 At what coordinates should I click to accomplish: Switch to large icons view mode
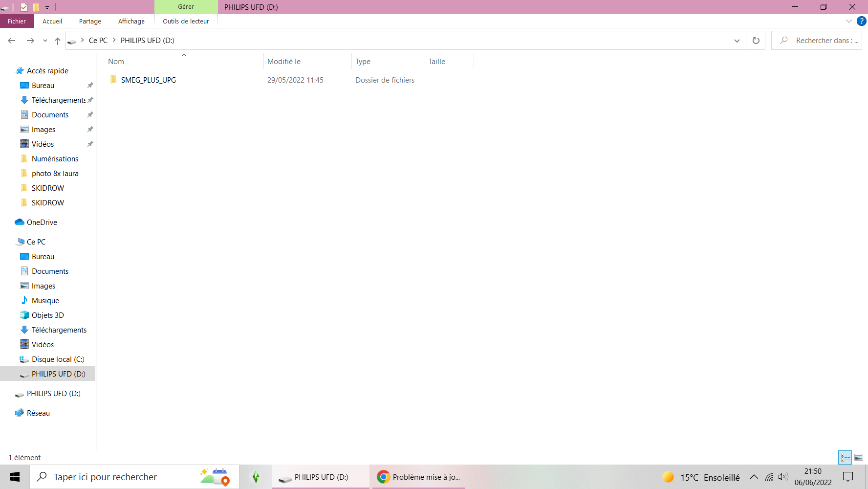(859, 457)
